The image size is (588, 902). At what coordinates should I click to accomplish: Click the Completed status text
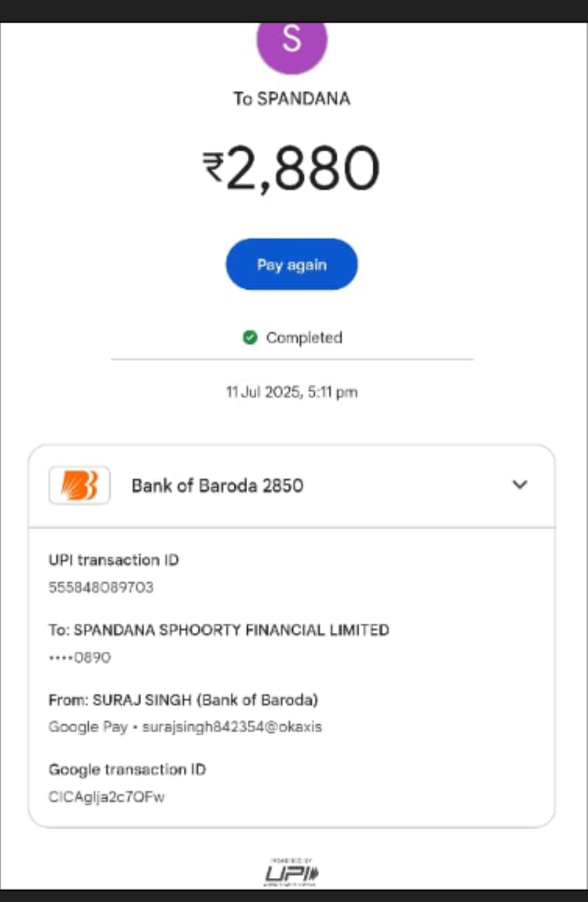click(x=304, y=338)
